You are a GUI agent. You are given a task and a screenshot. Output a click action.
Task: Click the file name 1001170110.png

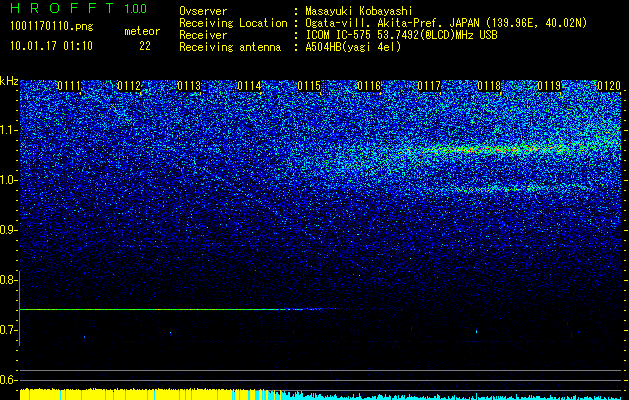coord(52,27)
